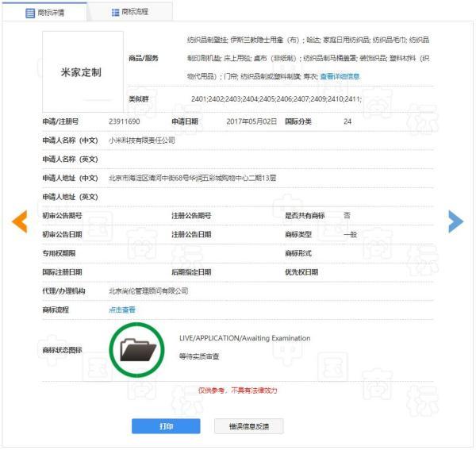The width and height of the screenshot is (476, 450).
Task: Click the 注册公告期号 field label
Action: pyautogui.click(x=191, y=216)
